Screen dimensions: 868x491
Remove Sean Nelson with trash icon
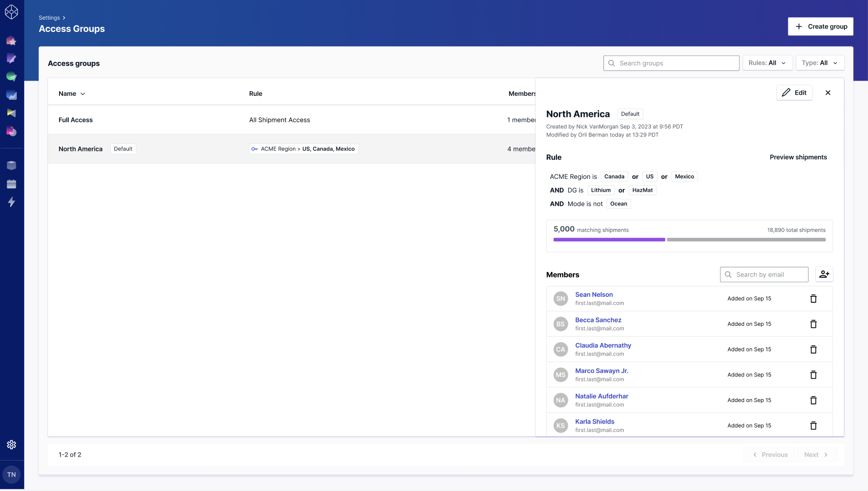pos(813,299)
